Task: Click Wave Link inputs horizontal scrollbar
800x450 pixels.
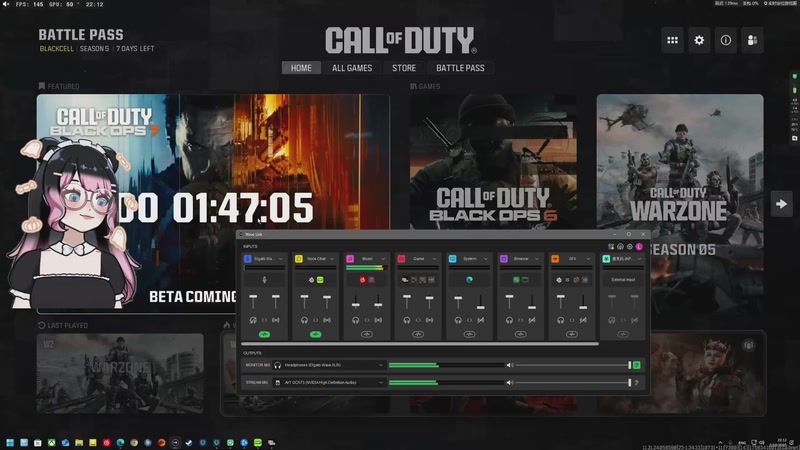Action: tap(419, 344)
